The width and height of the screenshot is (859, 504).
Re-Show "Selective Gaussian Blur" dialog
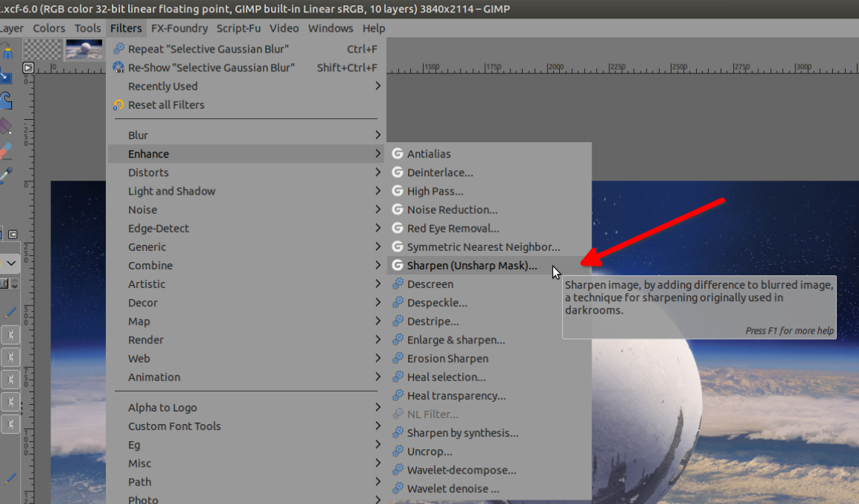click(247, 67)
